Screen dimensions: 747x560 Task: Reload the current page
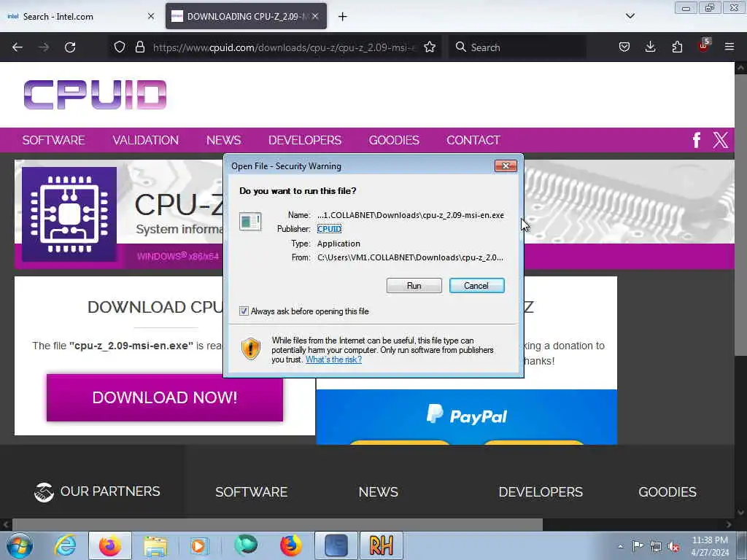click(70, 47)
